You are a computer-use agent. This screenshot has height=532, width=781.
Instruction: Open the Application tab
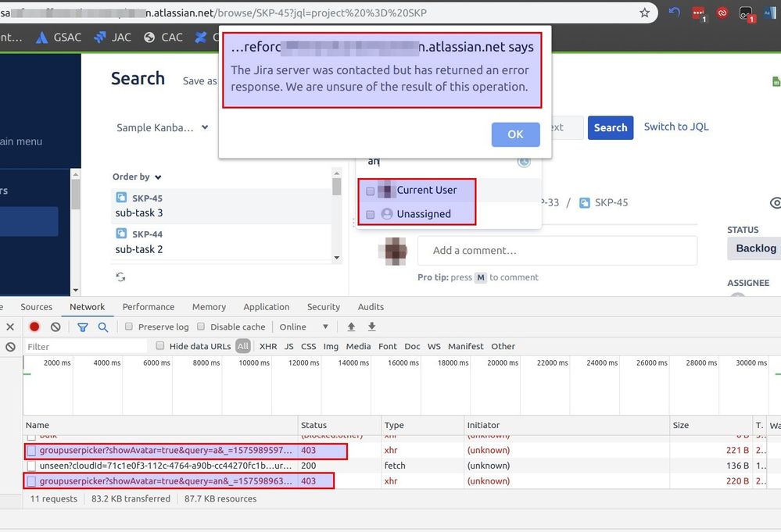click(x=267, y=307)
